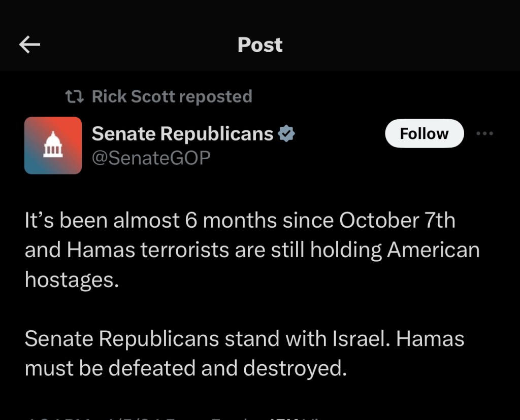
Task: Select the line "It's been almost 6 months"
Action: [x=152, y=221]
